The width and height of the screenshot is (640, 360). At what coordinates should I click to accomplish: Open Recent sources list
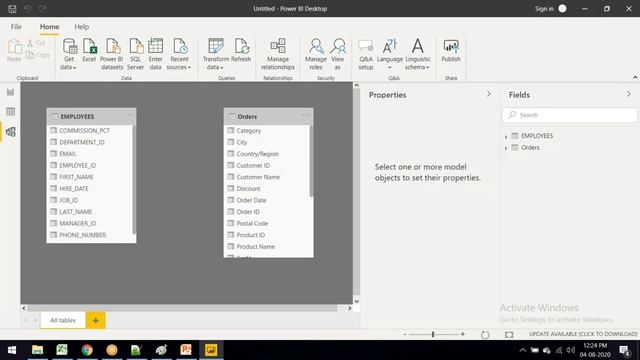(179, 55)
